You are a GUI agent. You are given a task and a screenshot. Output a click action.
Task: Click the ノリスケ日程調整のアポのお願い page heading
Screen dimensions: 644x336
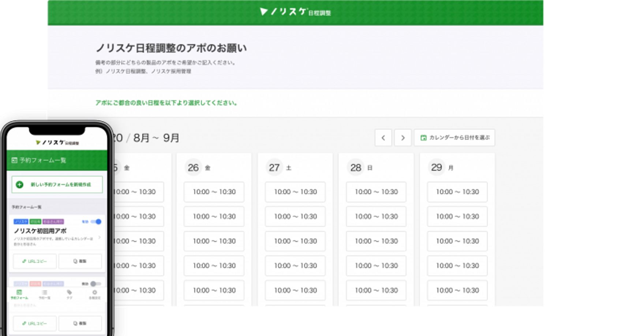point(171,48)
